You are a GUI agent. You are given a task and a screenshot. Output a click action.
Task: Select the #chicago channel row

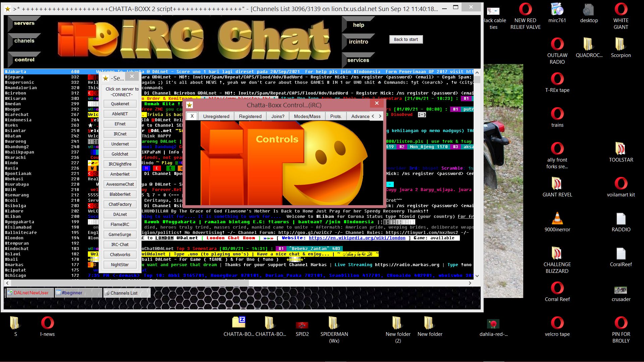[x=238, y=276]
